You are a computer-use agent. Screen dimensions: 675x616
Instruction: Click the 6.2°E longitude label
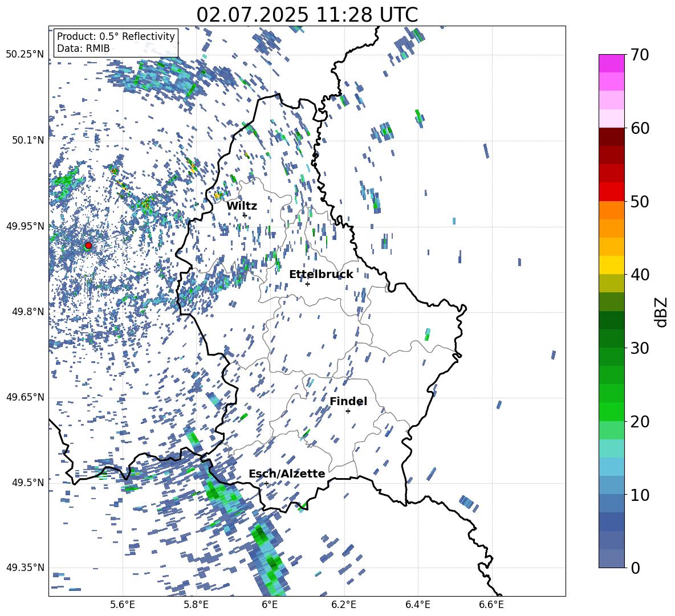pyautogui.click(x=344, y=605)
